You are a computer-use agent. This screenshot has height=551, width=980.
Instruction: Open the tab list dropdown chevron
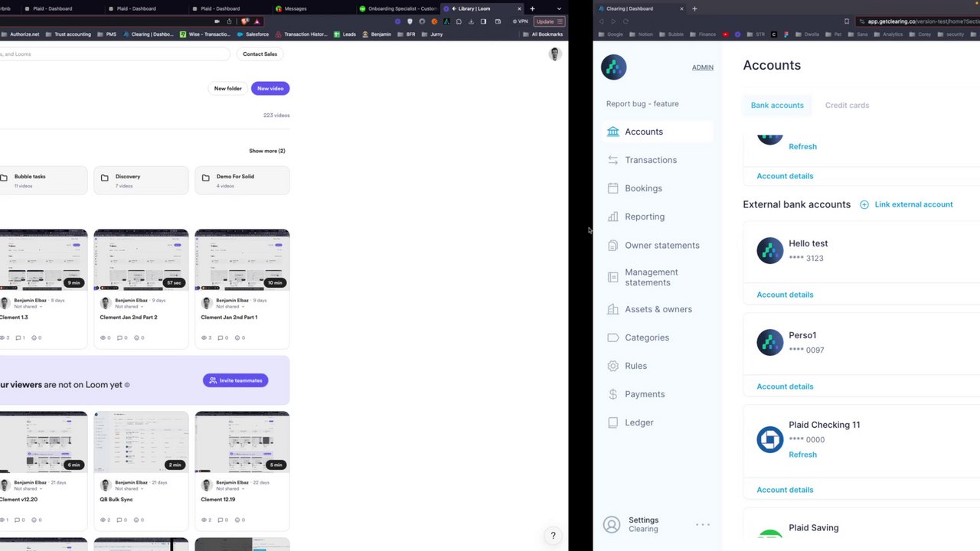click(559, 8)
